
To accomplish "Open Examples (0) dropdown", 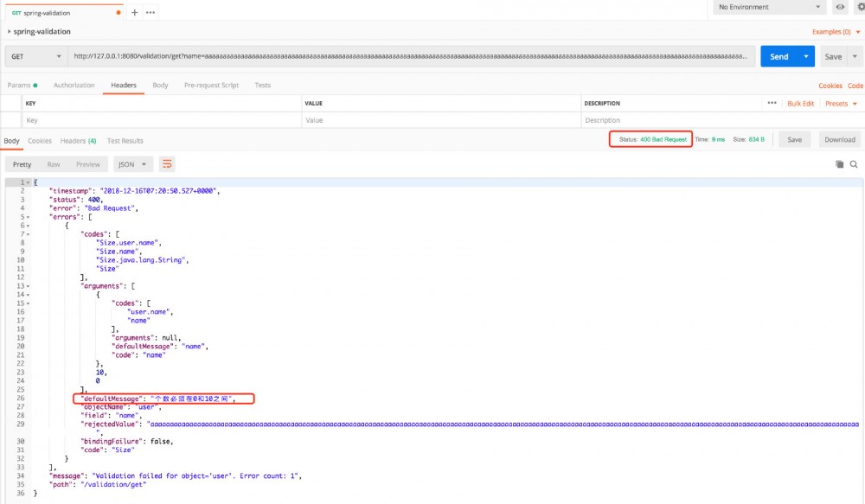I will pyautogui.click(x=836, y=32).
